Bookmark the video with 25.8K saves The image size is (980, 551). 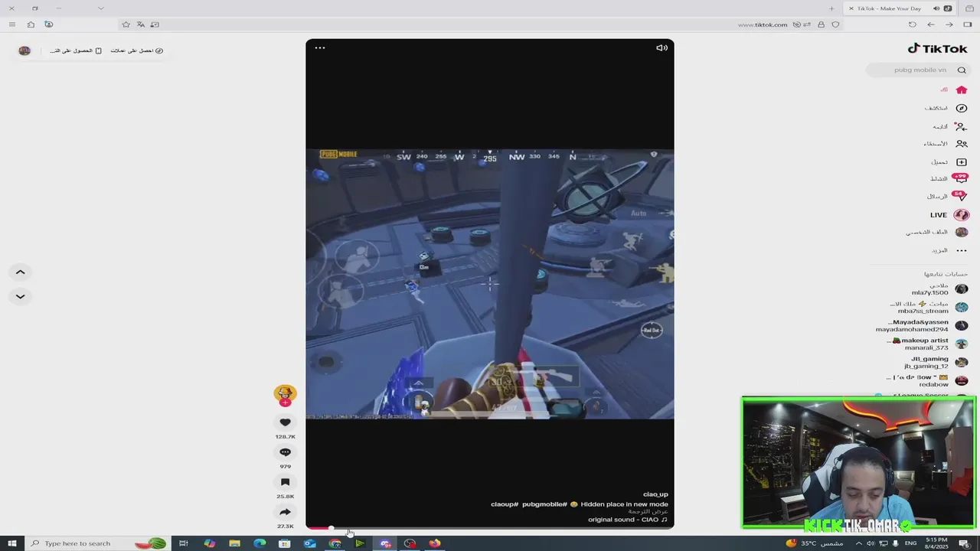coord(285,482)
